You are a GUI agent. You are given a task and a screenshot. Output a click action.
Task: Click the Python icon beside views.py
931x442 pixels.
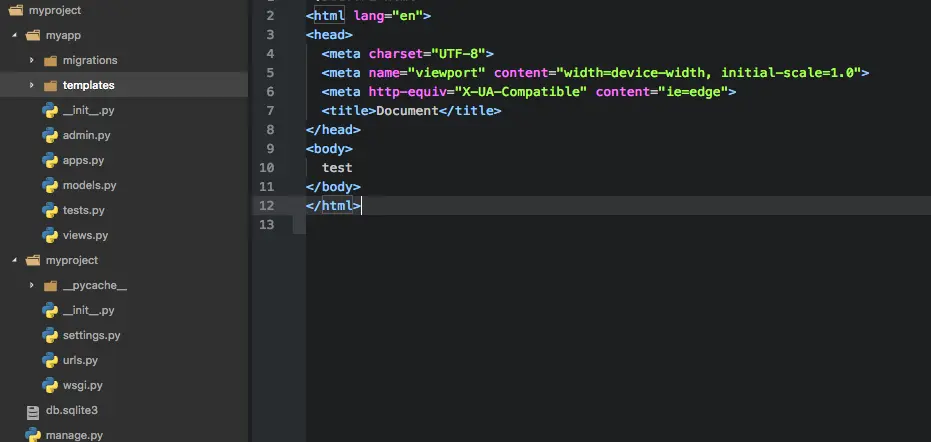pyautogui.click(x=50, y=235)
